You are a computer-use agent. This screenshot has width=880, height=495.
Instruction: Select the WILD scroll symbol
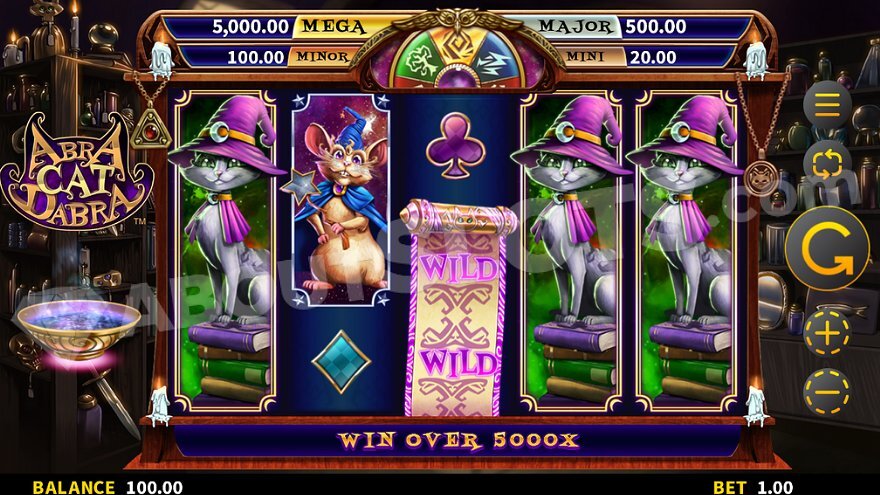click(457, 308)
